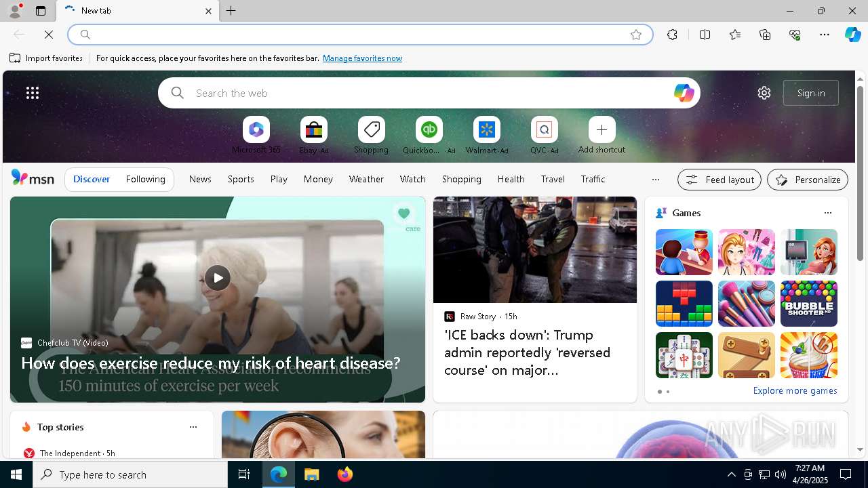
Task: Click the taskbar search field
Action: point(130,474)
